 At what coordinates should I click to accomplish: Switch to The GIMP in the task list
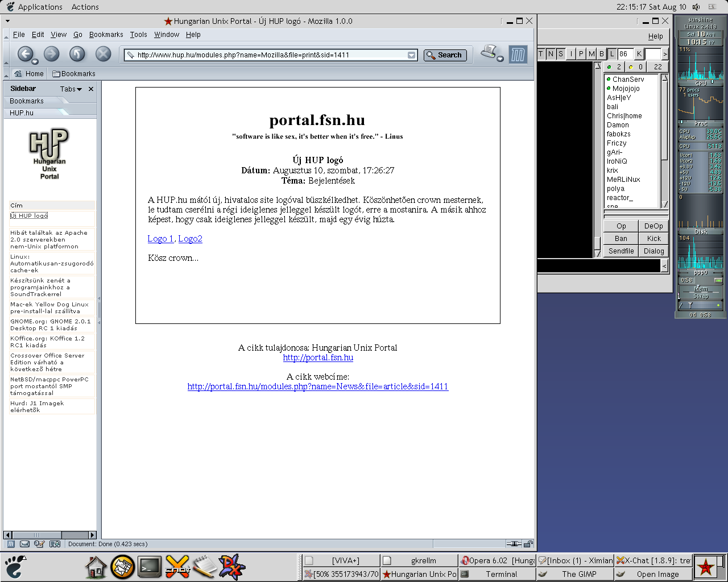[574, 574]
